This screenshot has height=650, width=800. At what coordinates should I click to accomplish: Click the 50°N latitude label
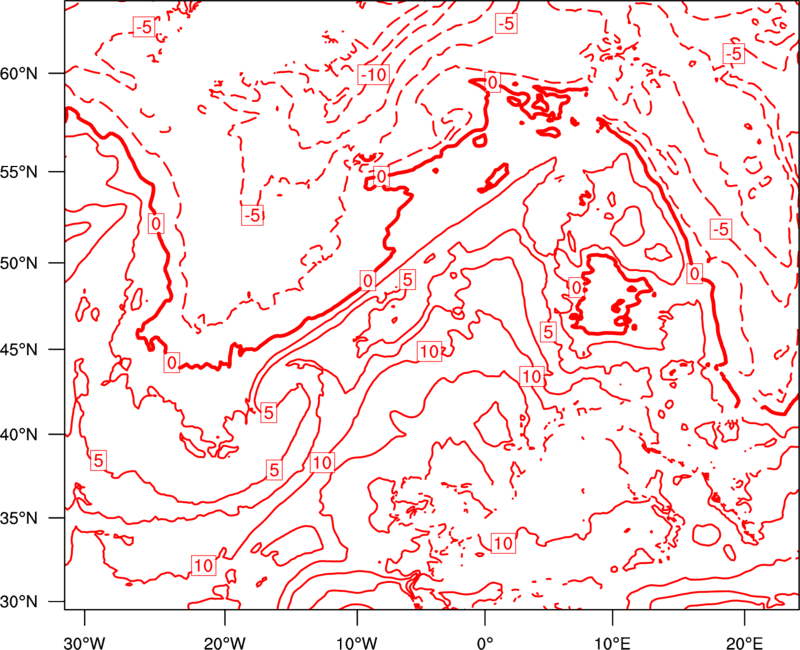[19, 263]
